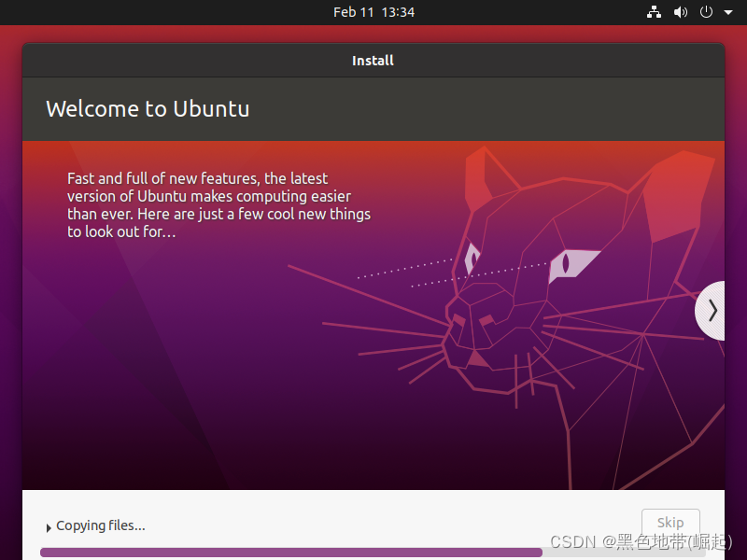Select the Copying files… status text
The height and width of the screenshot is (560, 747).
point(101,525)
